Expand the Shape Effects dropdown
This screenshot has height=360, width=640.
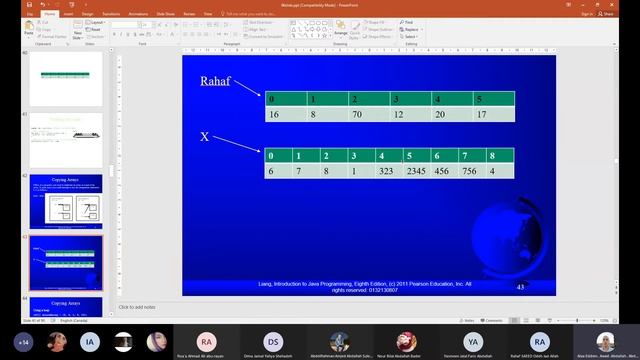point(378,37)
